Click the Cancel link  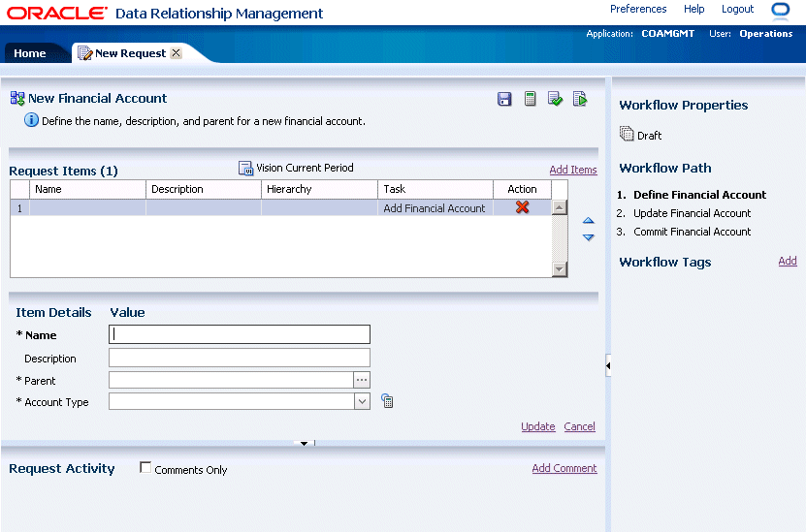pyautogui.click(x=579, y=426)
